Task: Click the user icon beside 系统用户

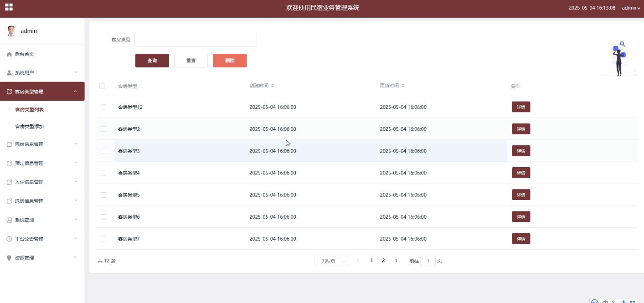Action: pos(9,73)
